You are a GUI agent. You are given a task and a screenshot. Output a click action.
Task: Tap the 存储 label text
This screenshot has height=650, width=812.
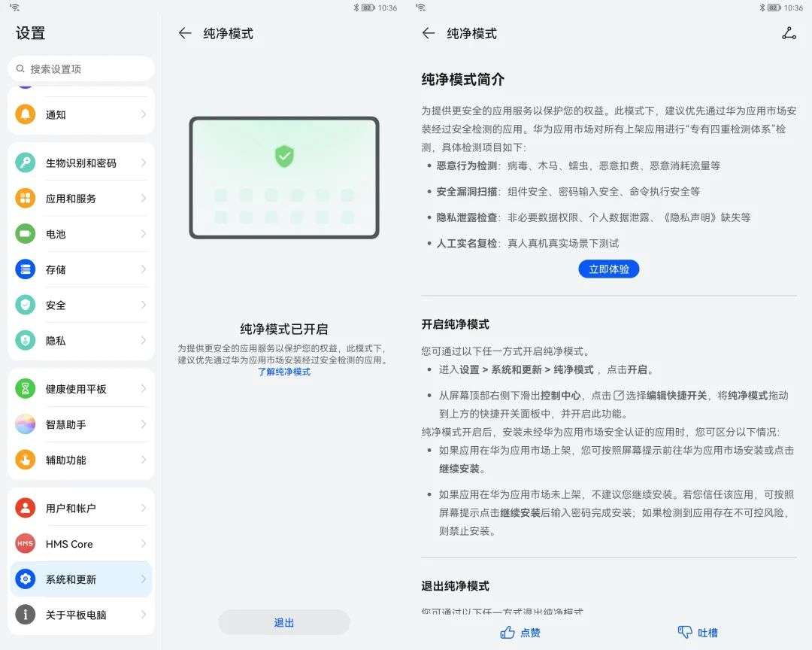56,269
